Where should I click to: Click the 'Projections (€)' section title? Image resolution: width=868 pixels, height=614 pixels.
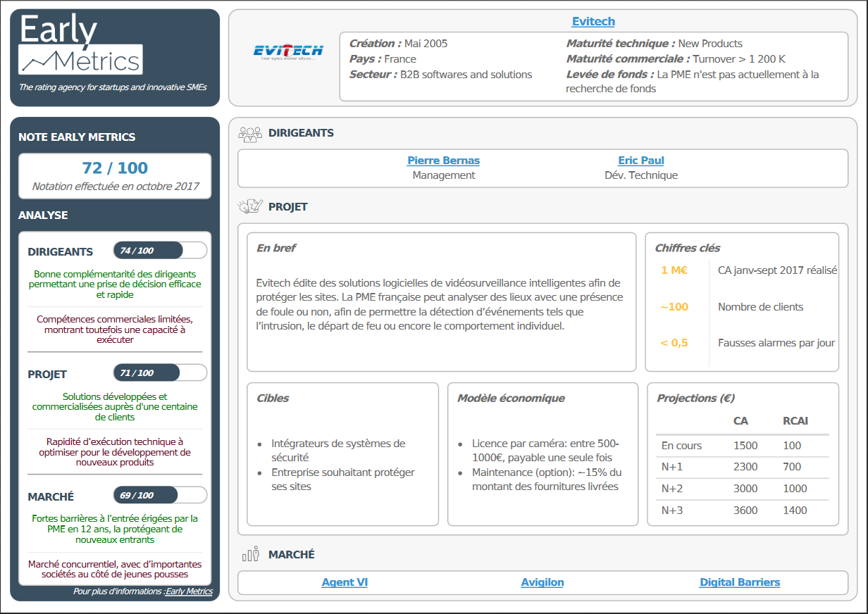pos(696,399)
